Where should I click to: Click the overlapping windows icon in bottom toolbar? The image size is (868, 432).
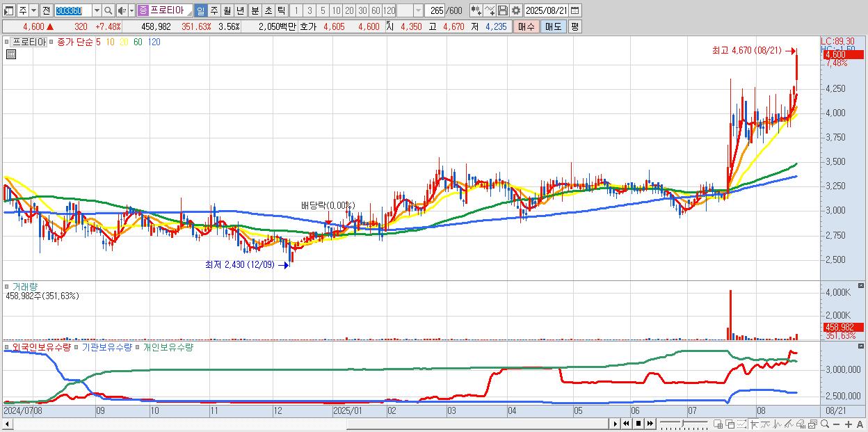pos(730,424)
